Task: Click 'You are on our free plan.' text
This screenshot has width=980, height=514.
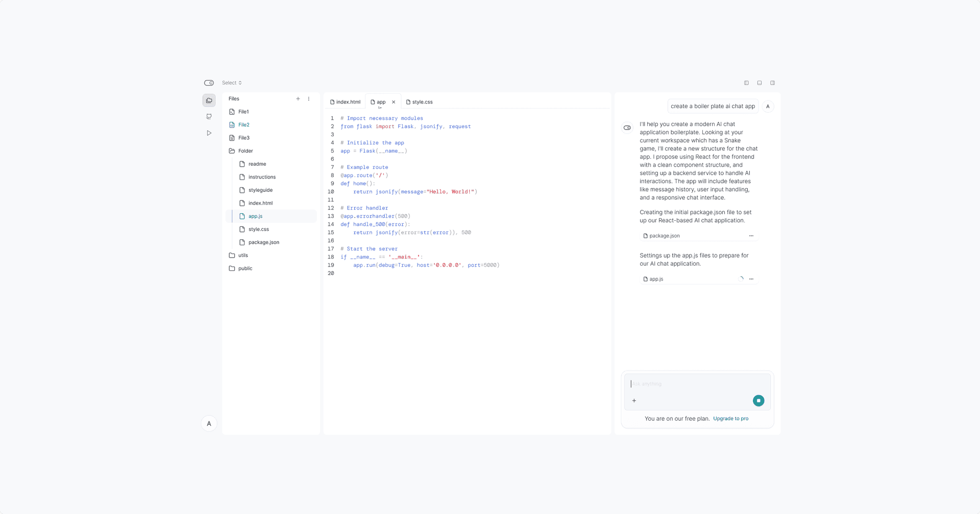Action: tap(677, 419)
